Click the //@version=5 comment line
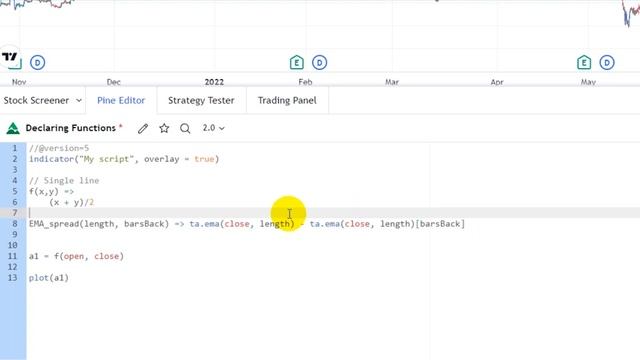 pyautogui.click(x=59, y=148)
